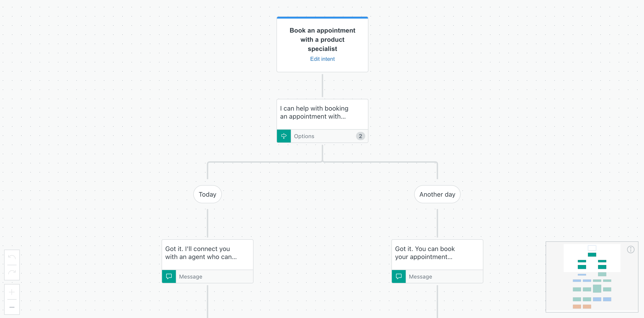
Task: Click the options count badge showing 2
Action: (360, 136)
